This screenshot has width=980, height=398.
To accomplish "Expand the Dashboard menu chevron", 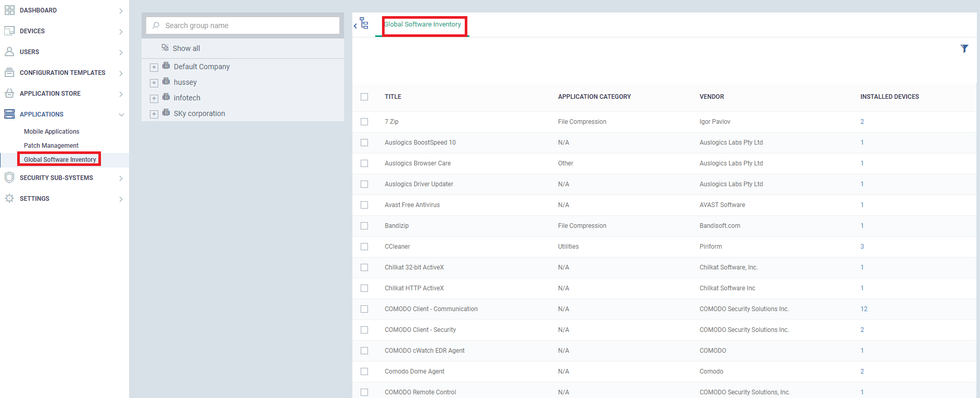I will [121, 11].
